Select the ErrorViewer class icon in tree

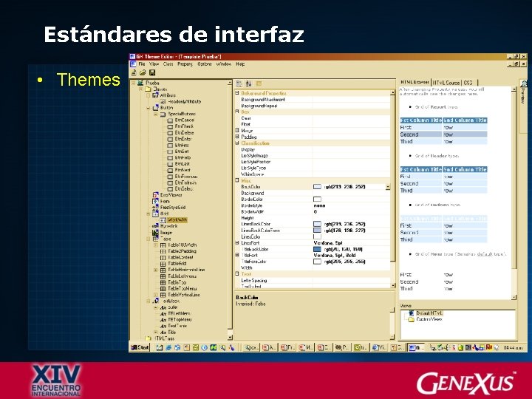pyautogui.click(x=155, y=195)
